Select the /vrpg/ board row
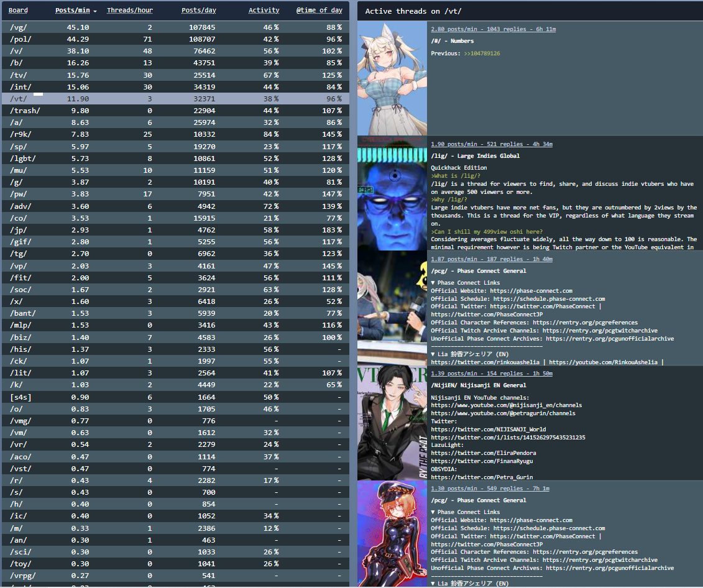Viewport: 703px width, 588px height. [x=175, y=576]
